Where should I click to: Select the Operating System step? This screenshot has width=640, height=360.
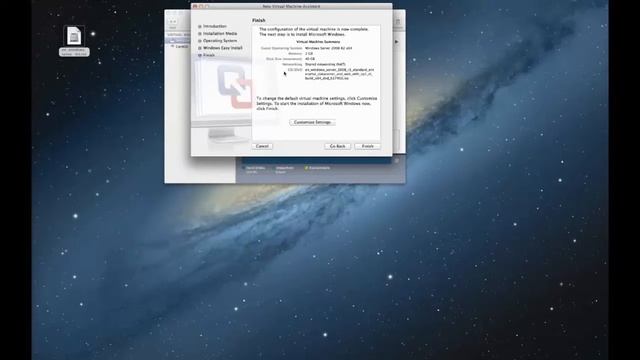(x=220, y=41)
